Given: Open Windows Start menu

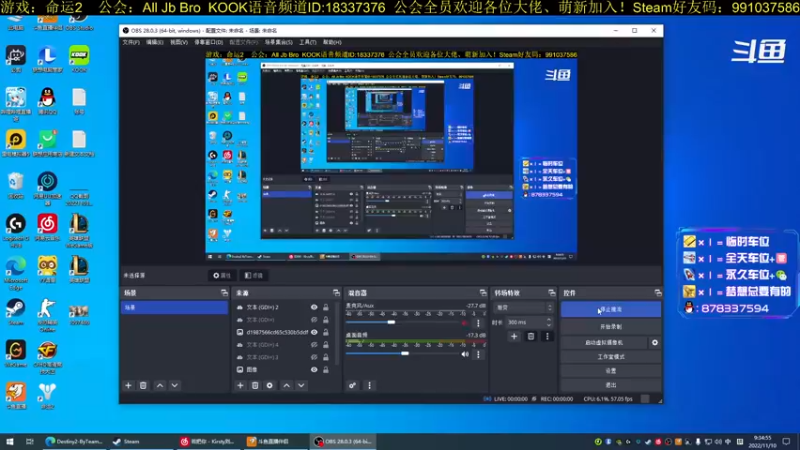Looking at the screenshot, I should click(10, 441).
